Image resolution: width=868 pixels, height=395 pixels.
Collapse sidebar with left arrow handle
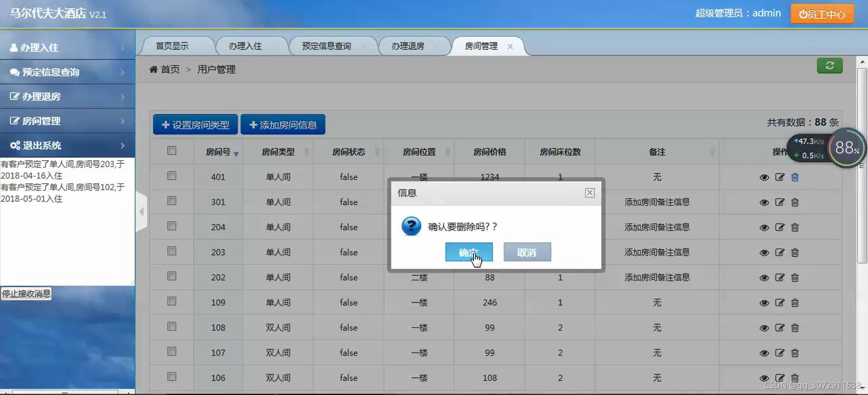(142, 211)
